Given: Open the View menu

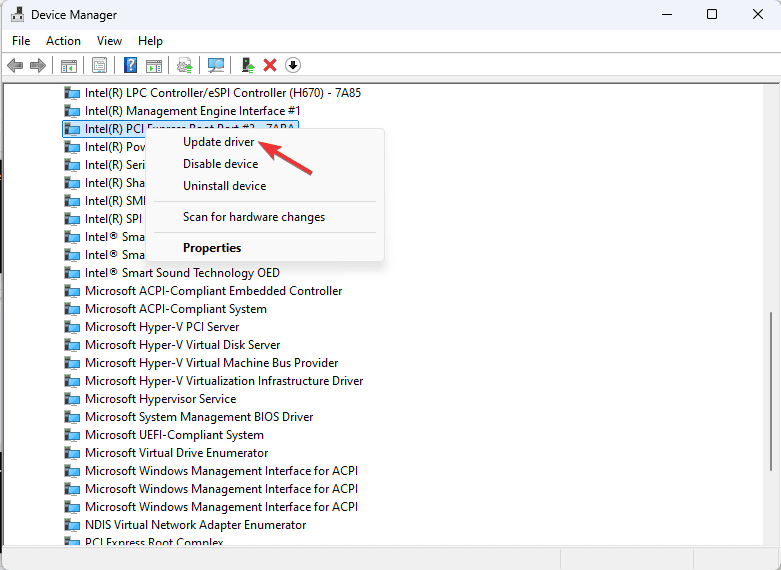Looking at the screenshot, I should (109, 41).
